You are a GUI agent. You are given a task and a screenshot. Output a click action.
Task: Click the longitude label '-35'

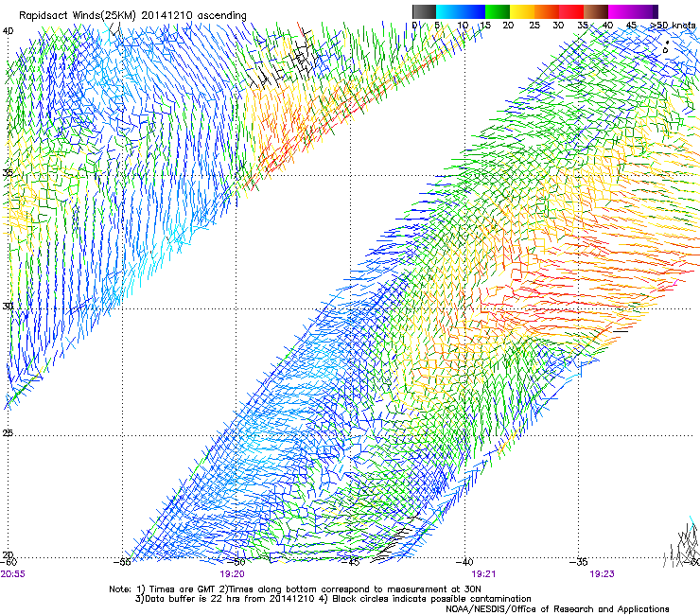click(579, 562)
